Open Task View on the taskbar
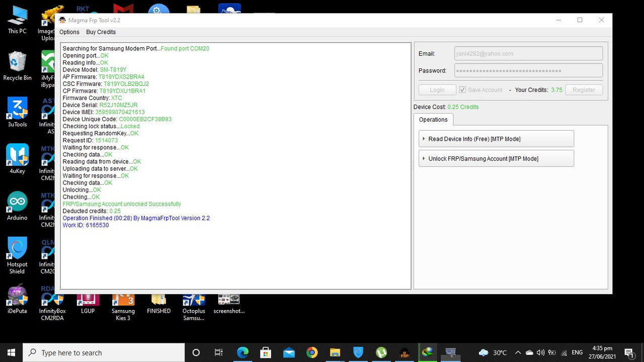This screenshot has height=362, width=644. point(218,352)
